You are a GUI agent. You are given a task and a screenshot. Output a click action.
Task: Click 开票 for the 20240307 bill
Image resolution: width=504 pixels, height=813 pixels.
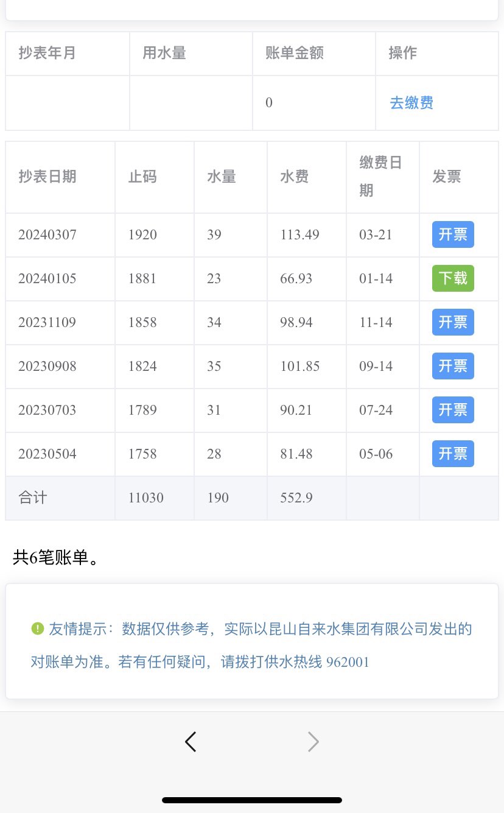(x=453, y=235)
